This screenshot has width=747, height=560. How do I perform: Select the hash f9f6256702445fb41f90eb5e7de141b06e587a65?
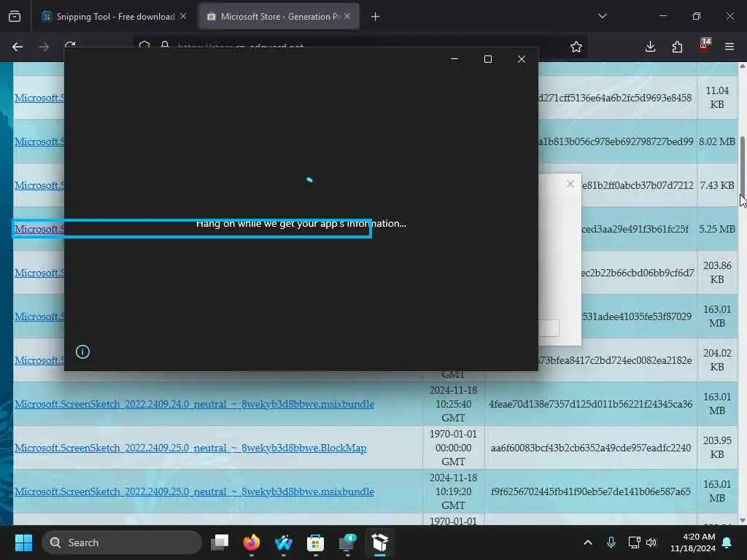click(x=591, y=492)
